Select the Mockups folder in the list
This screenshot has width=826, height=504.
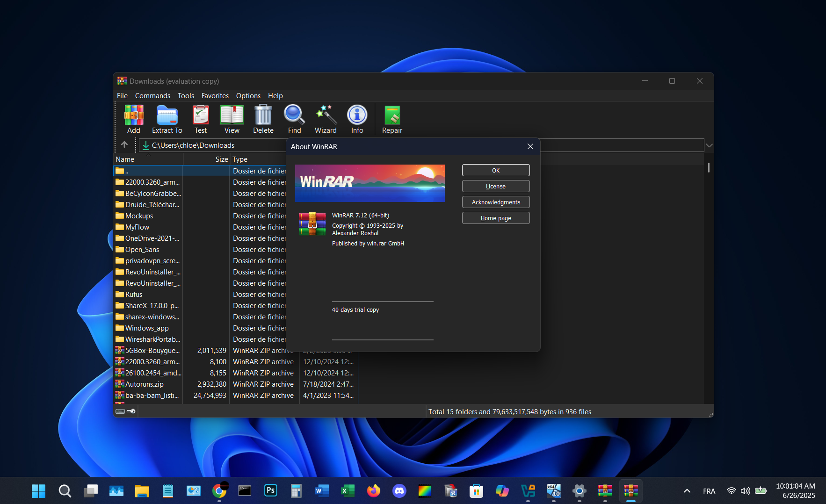click(x=138, y=216)
